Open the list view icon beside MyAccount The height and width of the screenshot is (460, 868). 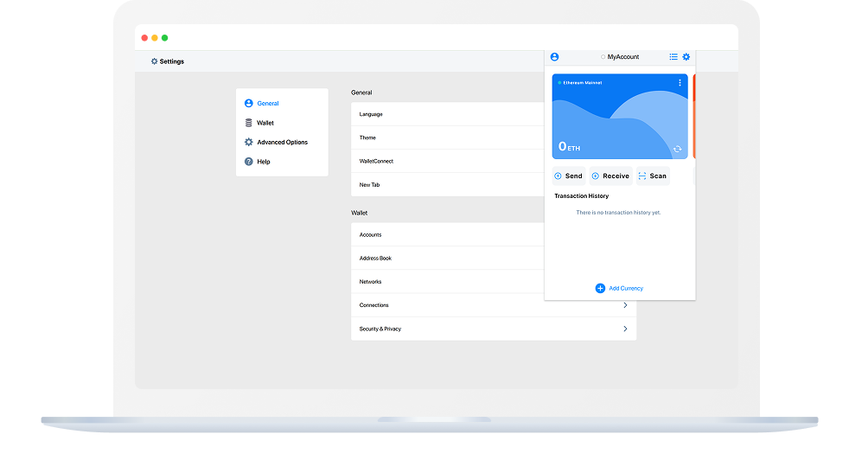pos(673,57)
